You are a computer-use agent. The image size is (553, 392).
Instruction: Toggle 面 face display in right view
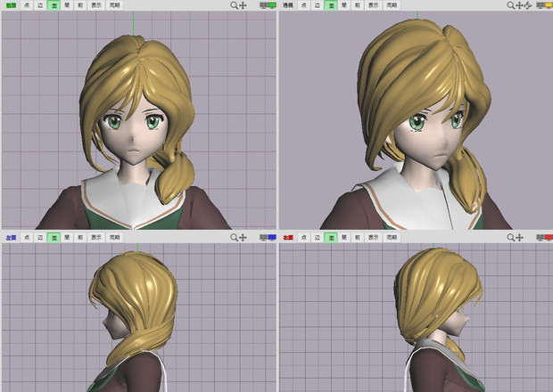point(330,237)
